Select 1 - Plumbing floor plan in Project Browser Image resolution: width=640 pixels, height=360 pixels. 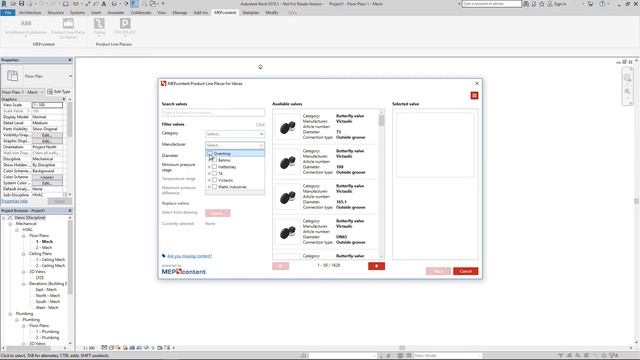47,332
